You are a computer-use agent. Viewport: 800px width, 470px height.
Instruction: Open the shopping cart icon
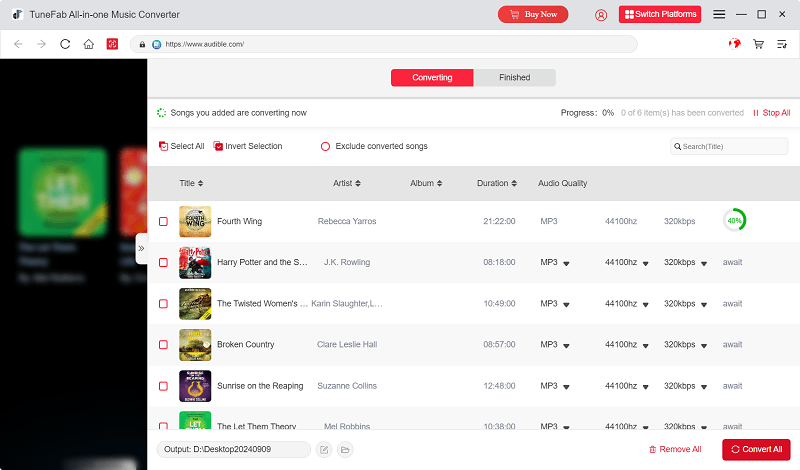pyautogui.click(x=758, y=44)
